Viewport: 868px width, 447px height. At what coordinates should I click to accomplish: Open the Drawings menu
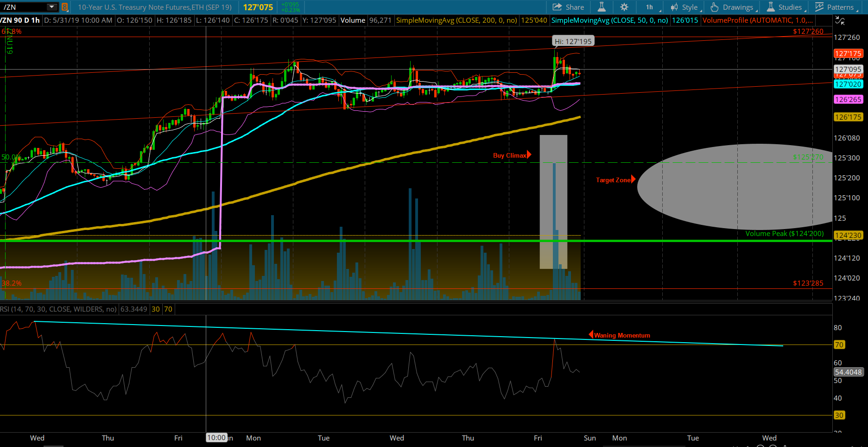733,7
